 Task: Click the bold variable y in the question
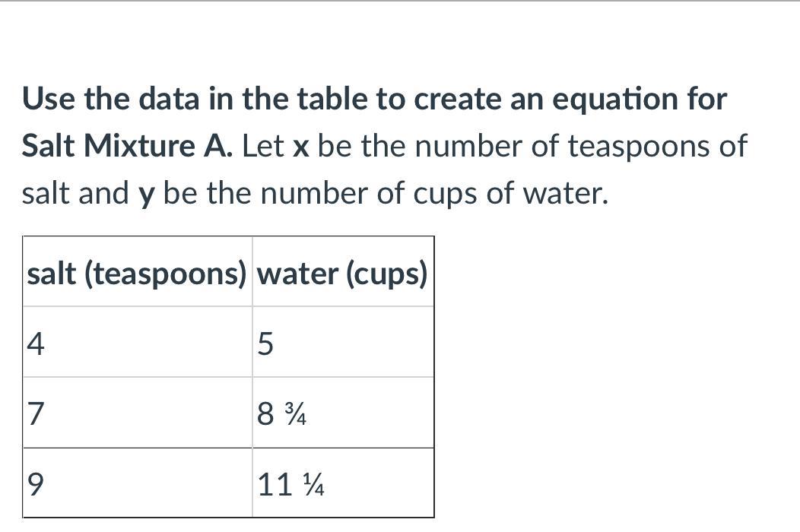(x=146, y=194)
